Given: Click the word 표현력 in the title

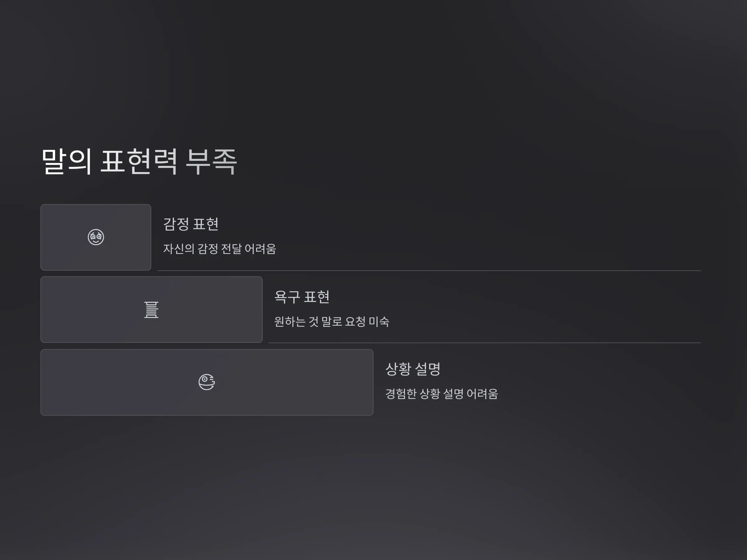Looking at the screenshot, I should [139, 161].
